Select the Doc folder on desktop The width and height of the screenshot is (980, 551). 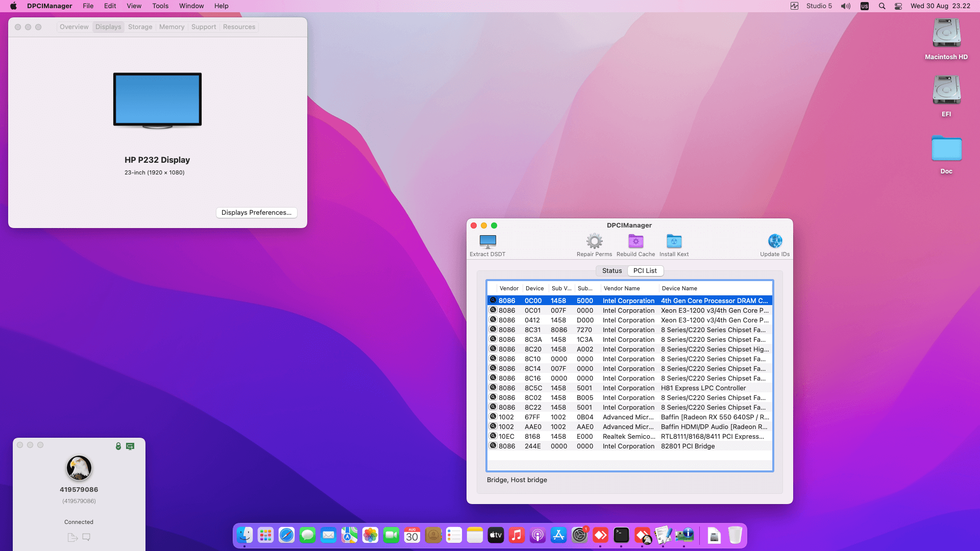click(946, 155)
